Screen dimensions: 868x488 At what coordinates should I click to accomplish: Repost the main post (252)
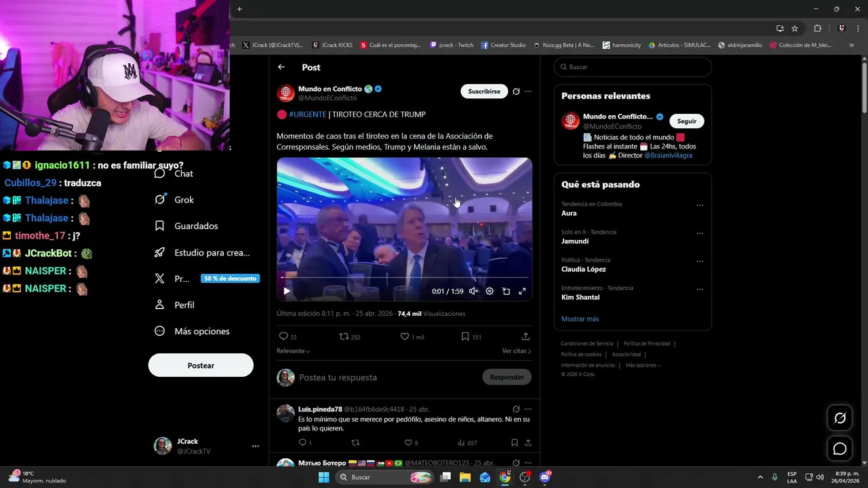click(x=349, y=336)
